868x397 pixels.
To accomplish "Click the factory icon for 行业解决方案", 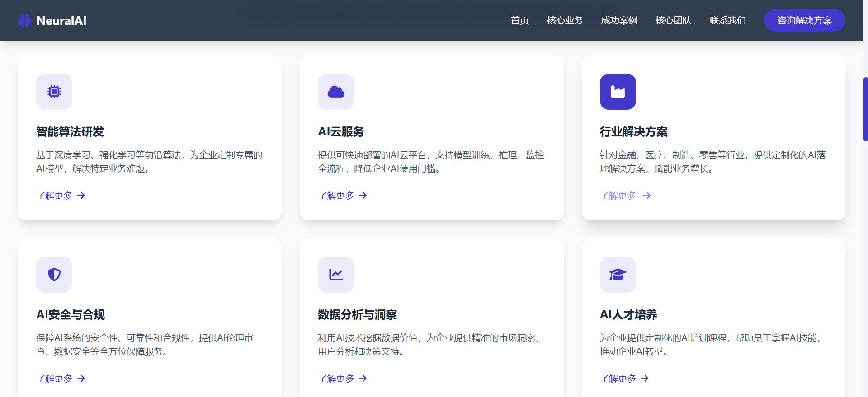I will [618, 92].
